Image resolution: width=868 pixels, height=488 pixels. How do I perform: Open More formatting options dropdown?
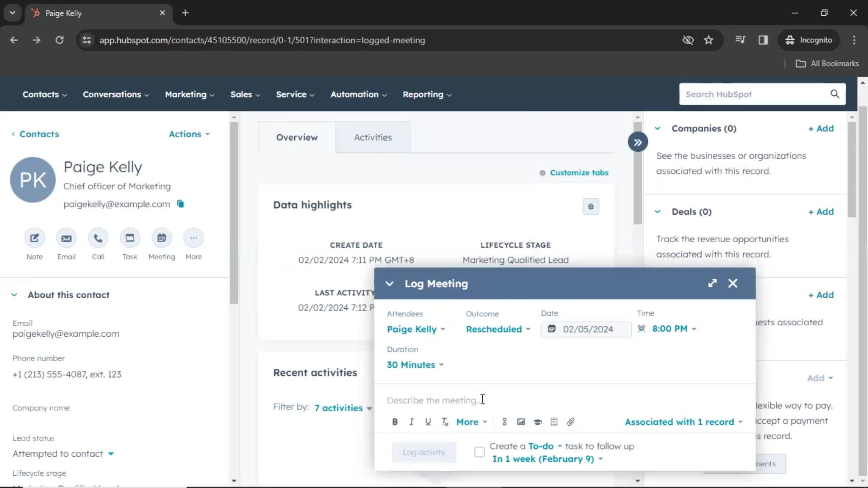tap(472, 422)
